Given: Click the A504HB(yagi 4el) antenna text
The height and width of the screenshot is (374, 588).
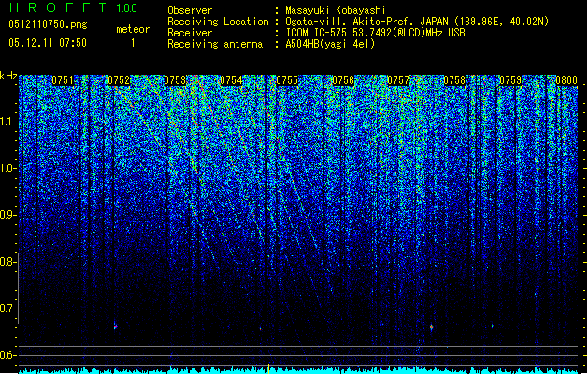Looking at the screenshot, I should [330, 44].
